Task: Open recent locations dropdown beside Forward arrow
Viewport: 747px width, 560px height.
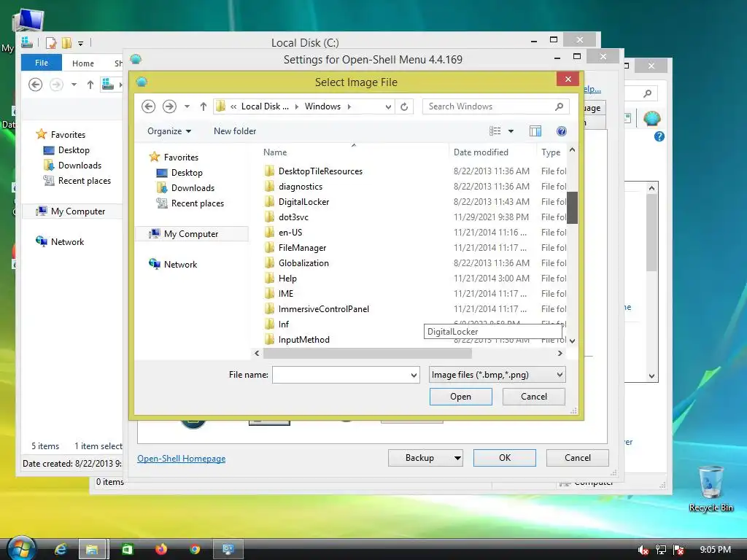Action: [x=187, y=106]
